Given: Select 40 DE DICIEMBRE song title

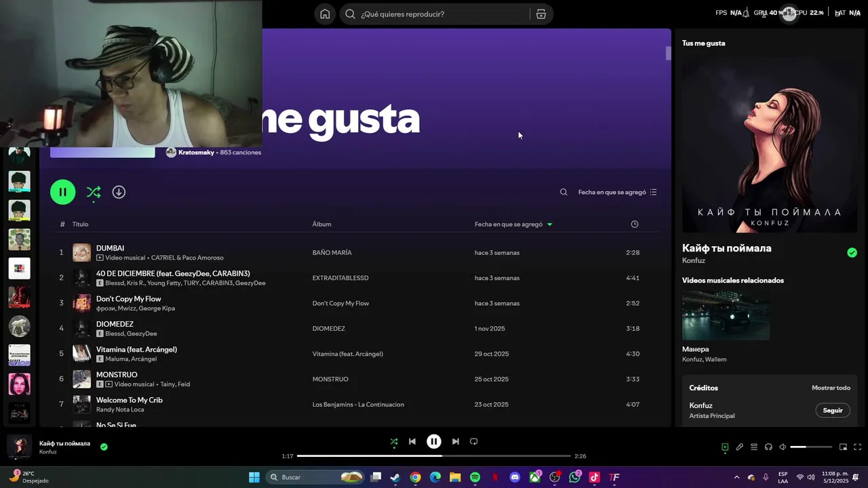Looking at the screenshot, I should tap(173, 273).
